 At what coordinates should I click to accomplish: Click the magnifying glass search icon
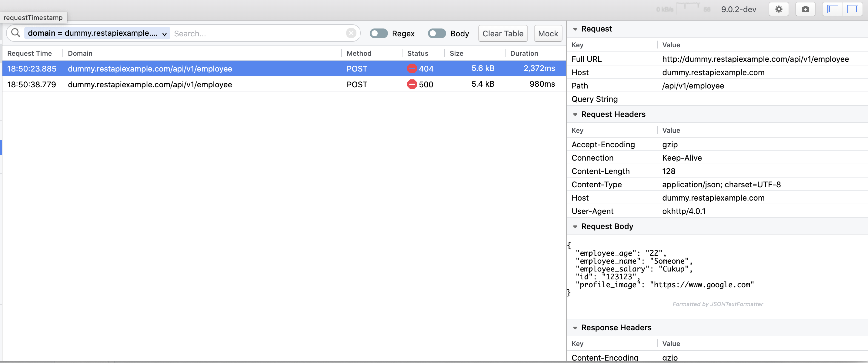point(15,33)
